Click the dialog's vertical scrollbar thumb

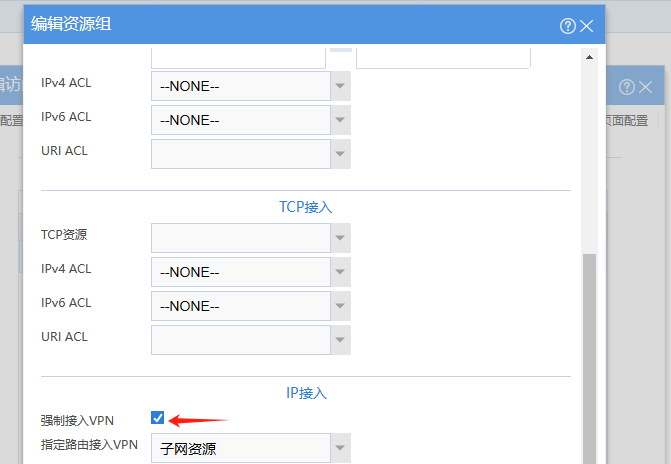point(590,350)
